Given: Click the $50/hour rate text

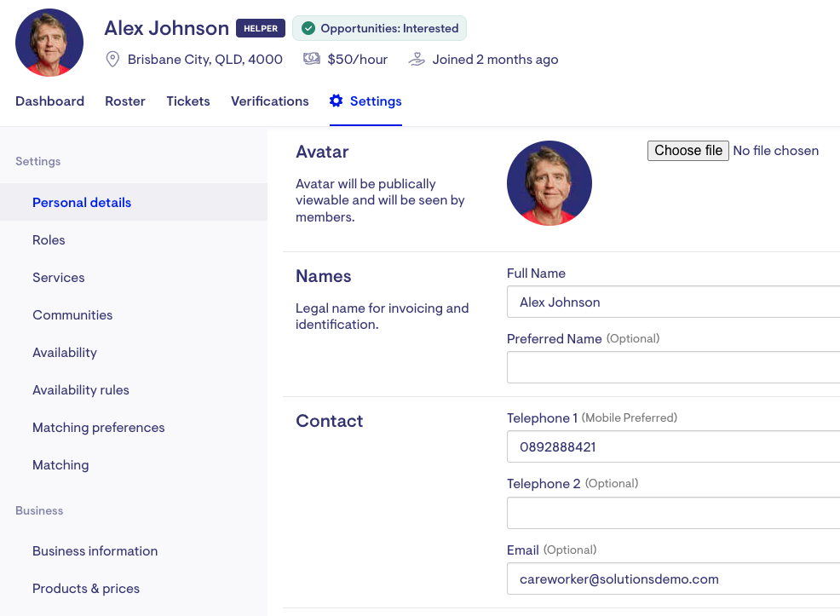Looking at the screenshot, I should click(357, 60).
